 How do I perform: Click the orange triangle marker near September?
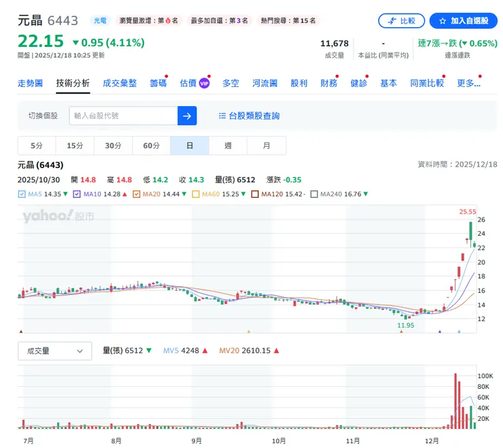[249, 332]
